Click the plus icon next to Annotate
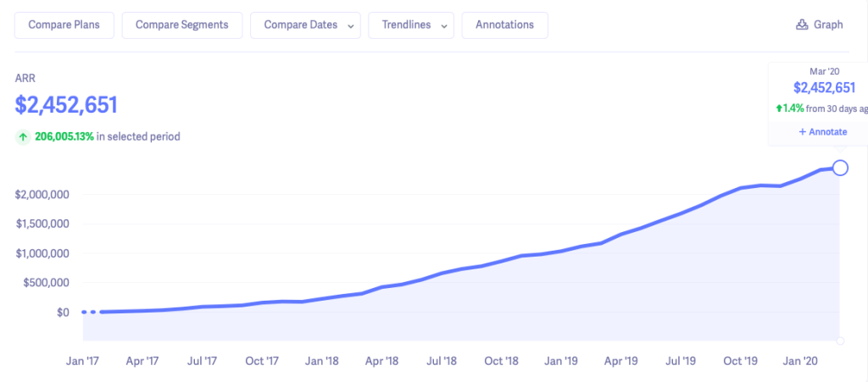This screenshot has height=382, width=868. click(802, 132)
